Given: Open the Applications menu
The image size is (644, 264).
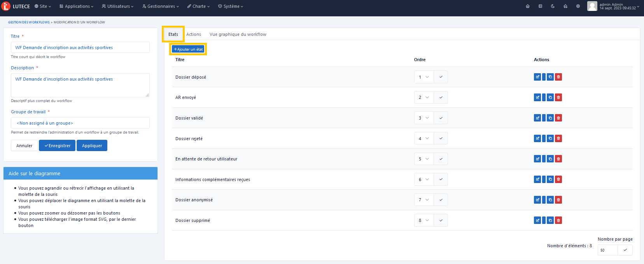Looking at the screenshot, I should (77, 6).
